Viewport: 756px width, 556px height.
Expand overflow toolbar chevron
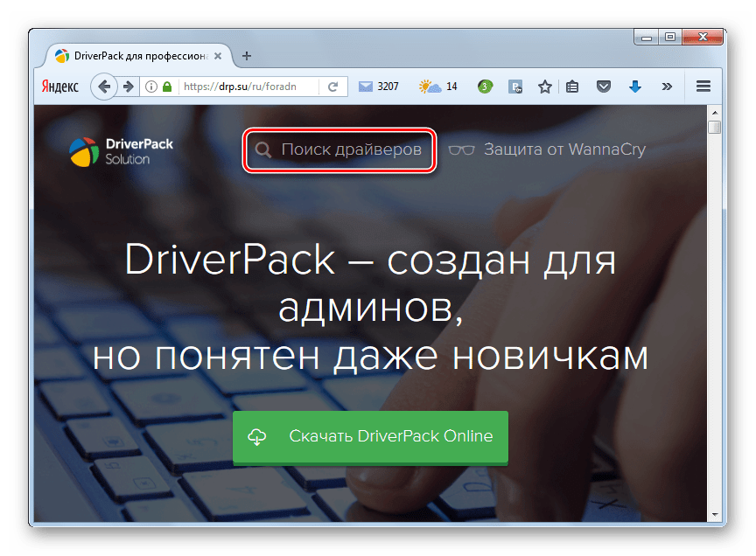coord(667,87)
